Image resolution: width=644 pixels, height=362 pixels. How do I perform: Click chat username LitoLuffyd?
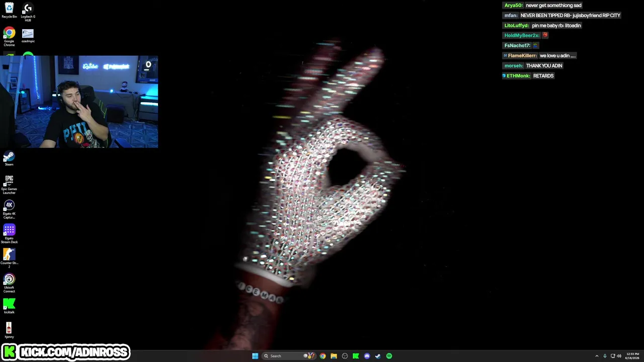517,25
